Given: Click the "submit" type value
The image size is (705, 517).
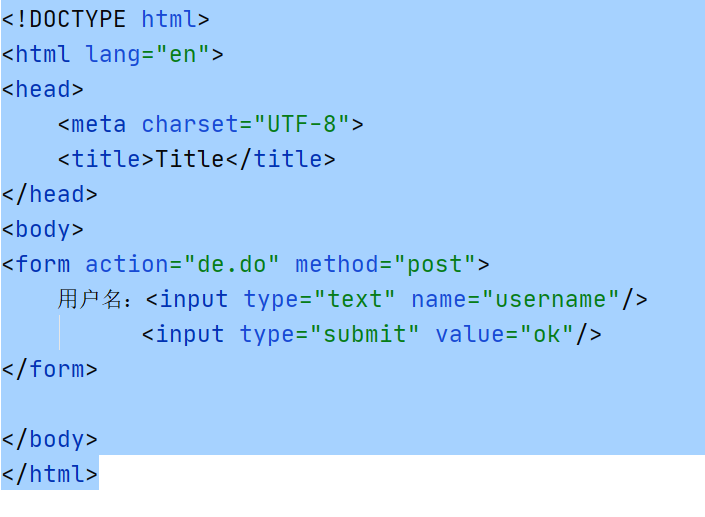Looking at the screenshot, I should coord(365,334).
